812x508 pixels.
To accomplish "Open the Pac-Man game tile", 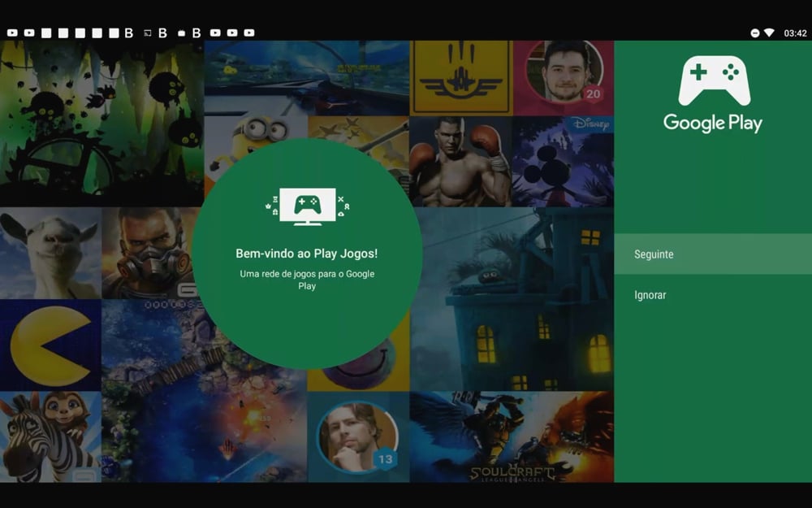I will (x=50, y=345).
